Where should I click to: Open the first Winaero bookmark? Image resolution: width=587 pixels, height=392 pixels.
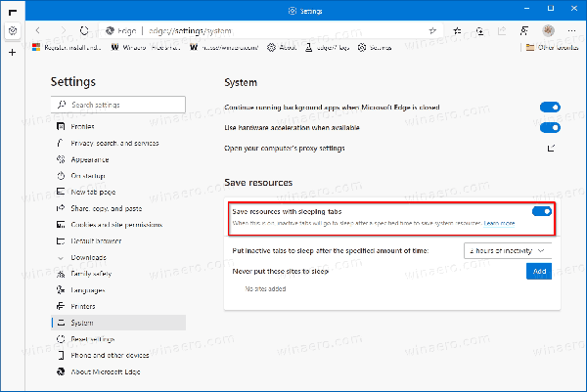(146, 48)
